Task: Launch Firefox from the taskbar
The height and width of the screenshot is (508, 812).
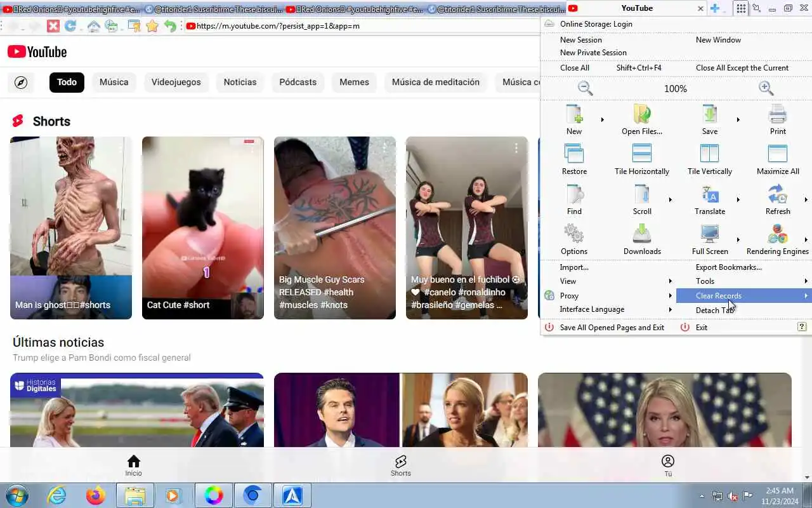Action: coord(96,495)
